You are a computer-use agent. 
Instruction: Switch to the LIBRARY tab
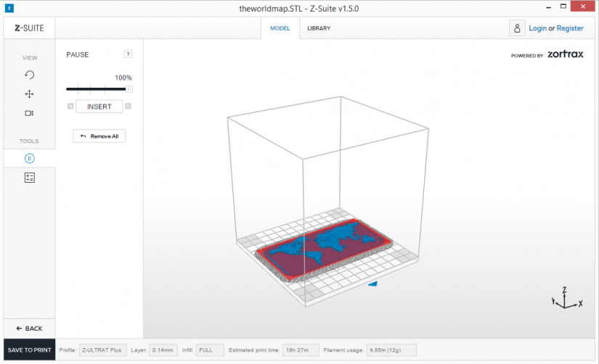point(319,28)
